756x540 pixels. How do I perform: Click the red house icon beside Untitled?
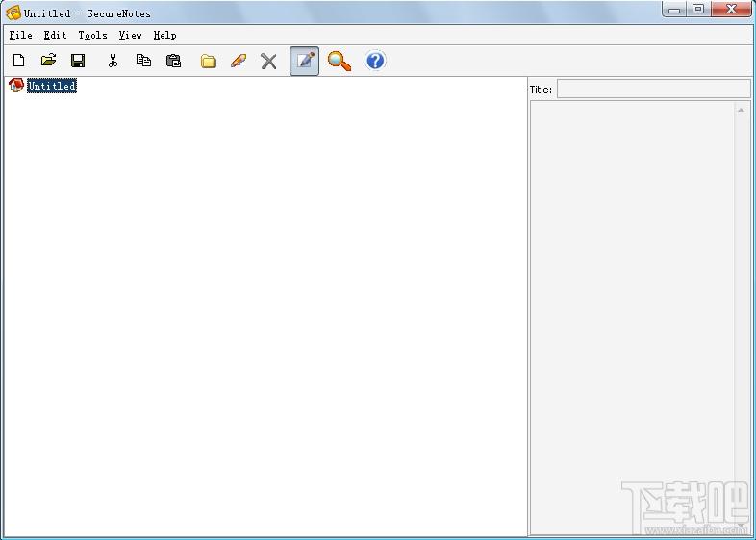pyautogui.click(x=16, y=86)
